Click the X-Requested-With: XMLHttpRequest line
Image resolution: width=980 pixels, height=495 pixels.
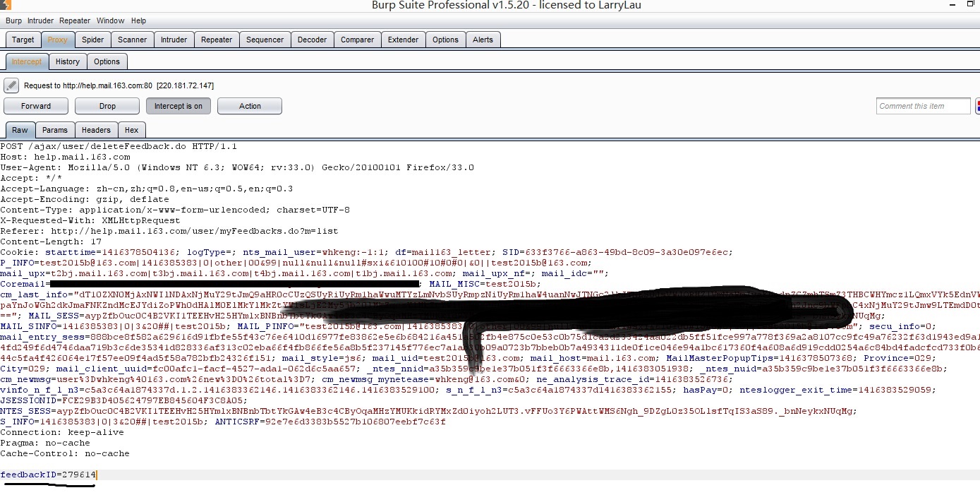pos(90,220)
